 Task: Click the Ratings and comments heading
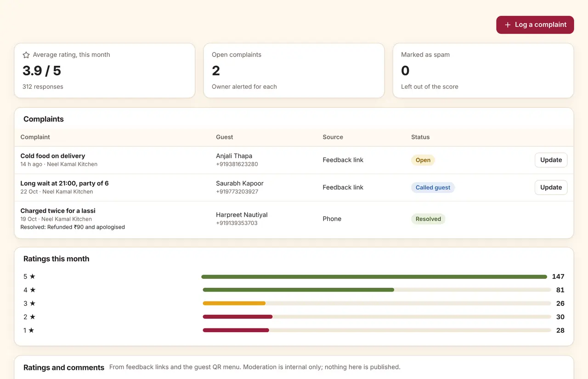coord(64,368)
